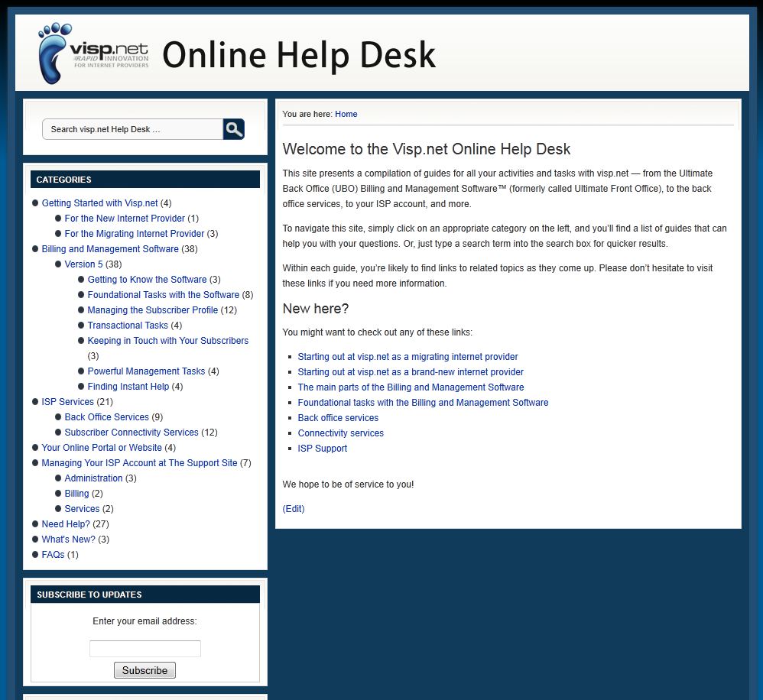Open the ISP Support link
The image size is (763, 700).
click(x=323, y=449)
